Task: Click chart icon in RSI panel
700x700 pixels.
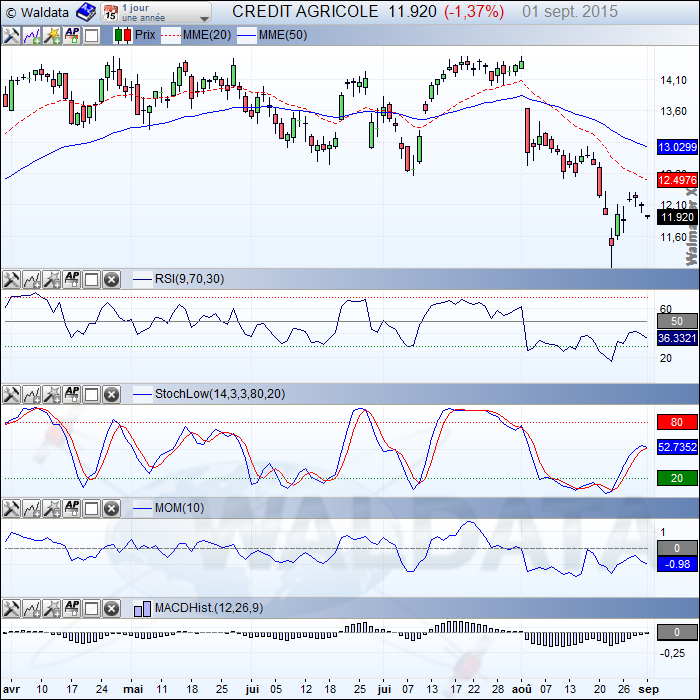Action: pyautogui.click(x=31, y=279)
